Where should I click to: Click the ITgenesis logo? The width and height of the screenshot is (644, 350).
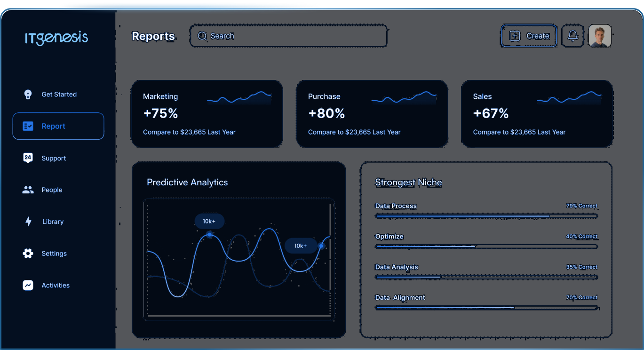point(56,38)
